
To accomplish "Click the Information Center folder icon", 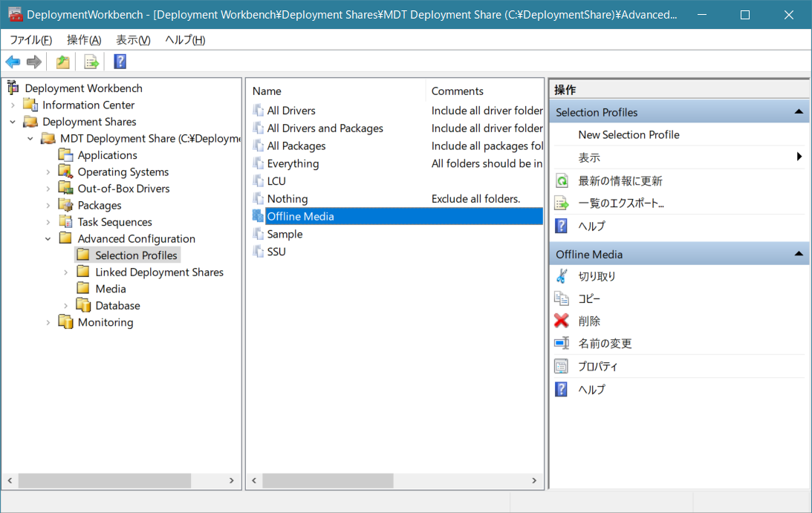I will tap(30, 105).
